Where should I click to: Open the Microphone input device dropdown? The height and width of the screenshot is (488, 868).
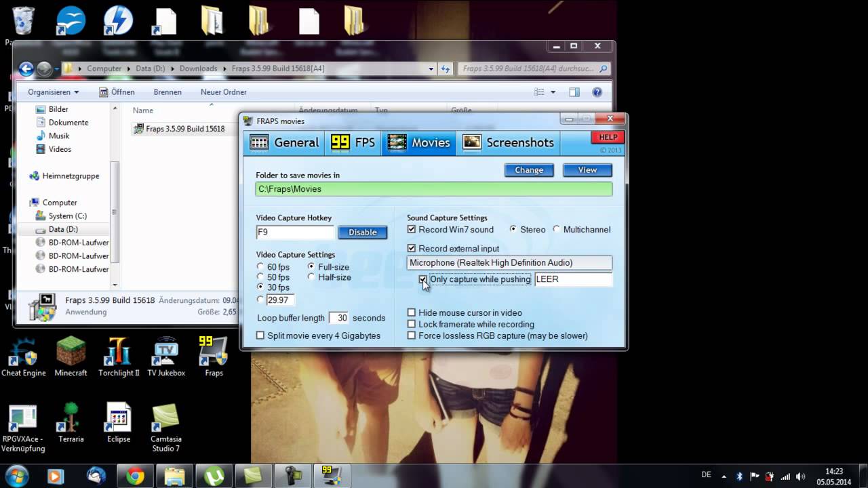pyautogui.click(x=509, y=263)
